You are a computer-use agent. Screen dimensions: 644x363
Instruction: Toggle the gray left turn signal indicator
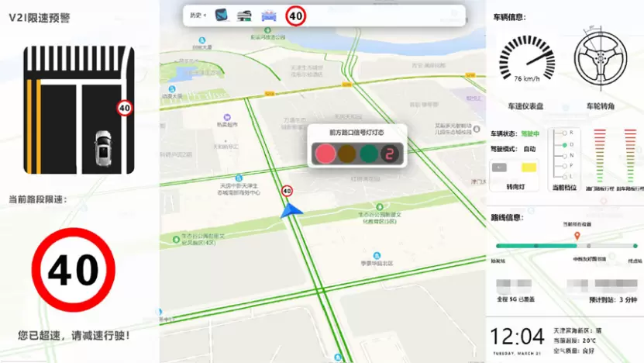pos(499,168)
